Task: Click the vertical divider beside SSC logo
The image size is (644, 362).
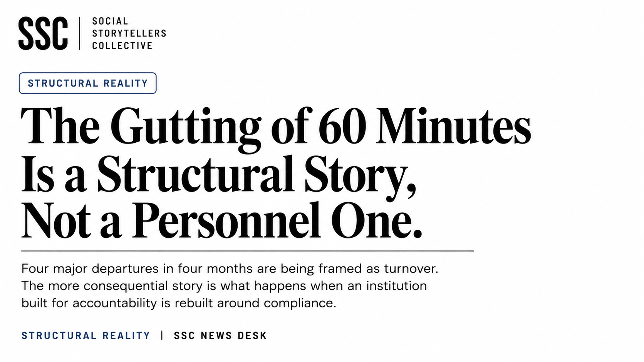Action: point(80,33)
